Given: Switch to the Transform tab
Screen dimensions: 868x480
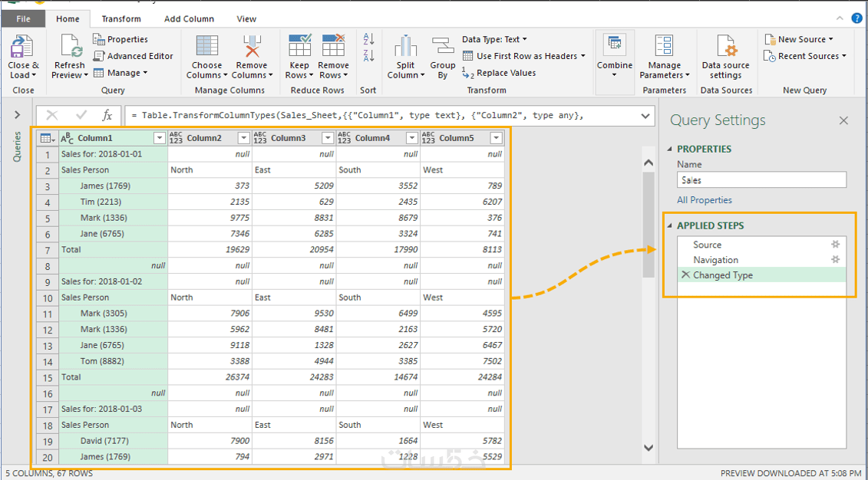Looking at the screenshot, I should click(x=121, y=18).
